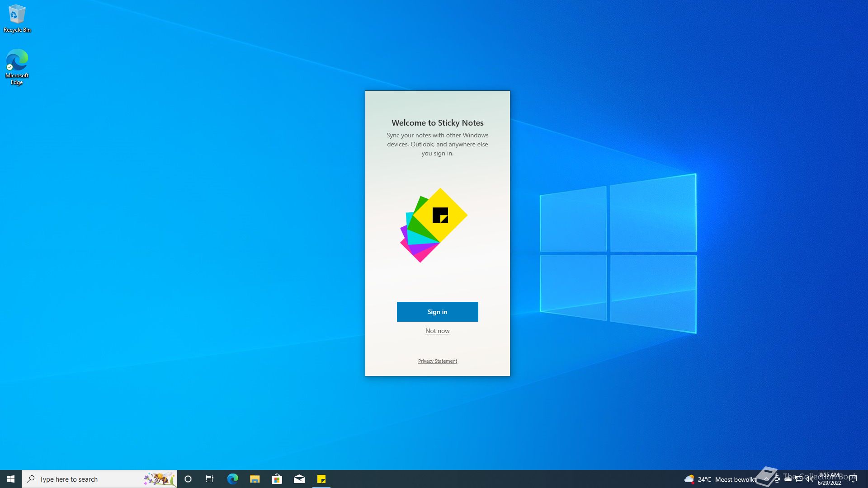The height and width of the screenshot is (488, 868).
Task: Click the Sign in button
Action: point(437,312)
